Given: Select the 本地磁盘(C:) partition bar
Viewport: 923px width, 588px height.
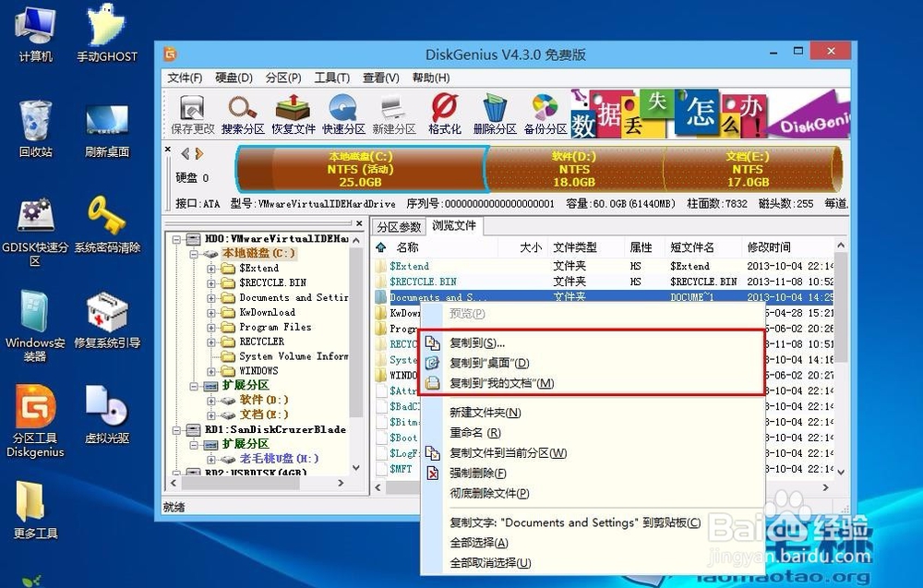Looking at the screenshot, I should coord(360,169).
